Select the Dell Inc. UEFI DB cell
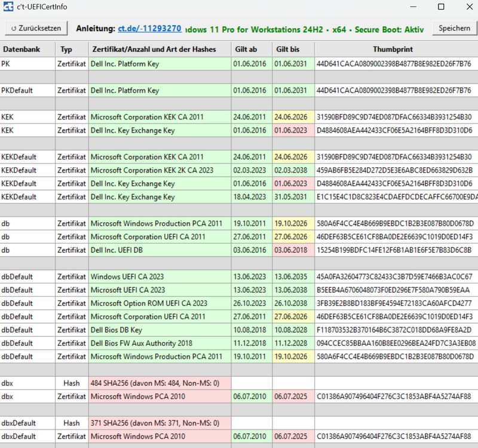Image resolution: width=478 pixels, height=448 pixels. 160,250
